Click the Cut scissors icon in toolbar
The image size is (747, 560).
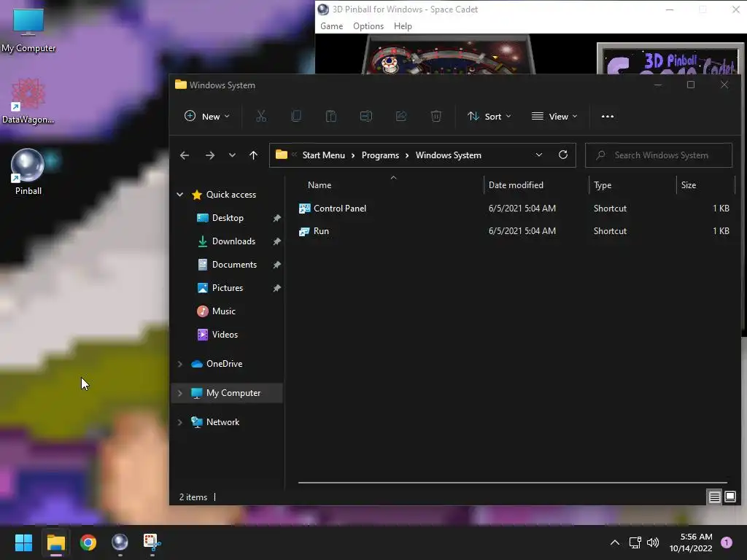click(261, 116)
